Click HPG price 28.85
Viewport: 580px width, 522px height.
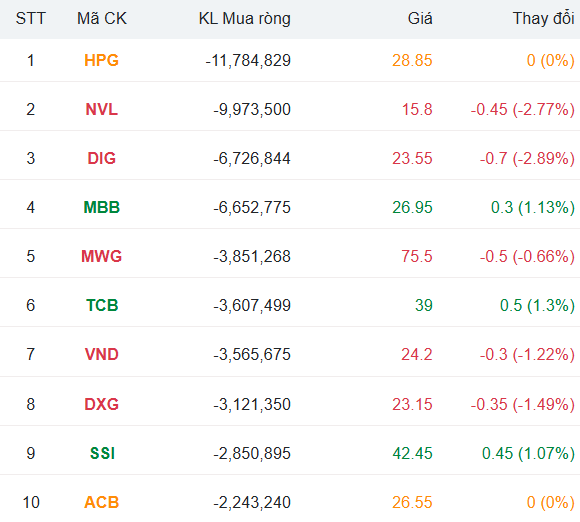pyautogui.click(x=412, y=60)
